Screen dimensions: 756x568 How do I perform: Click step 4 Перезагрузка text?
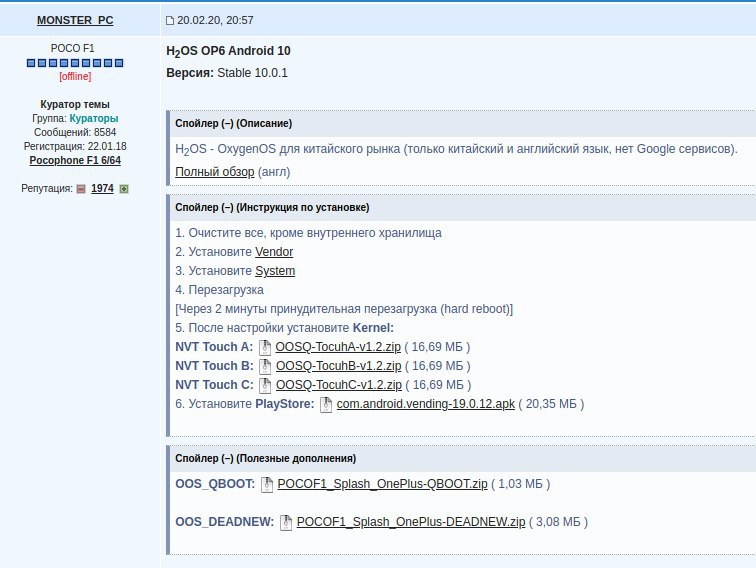click(219, 290)
